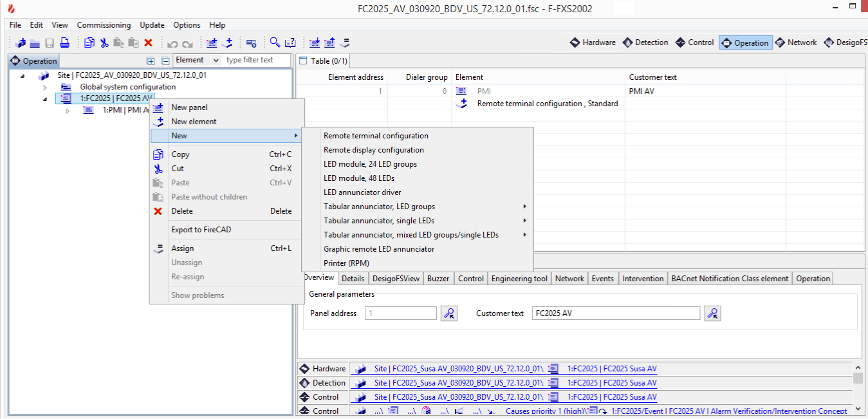
Task: Click the type filter text field
Action: 256,61
